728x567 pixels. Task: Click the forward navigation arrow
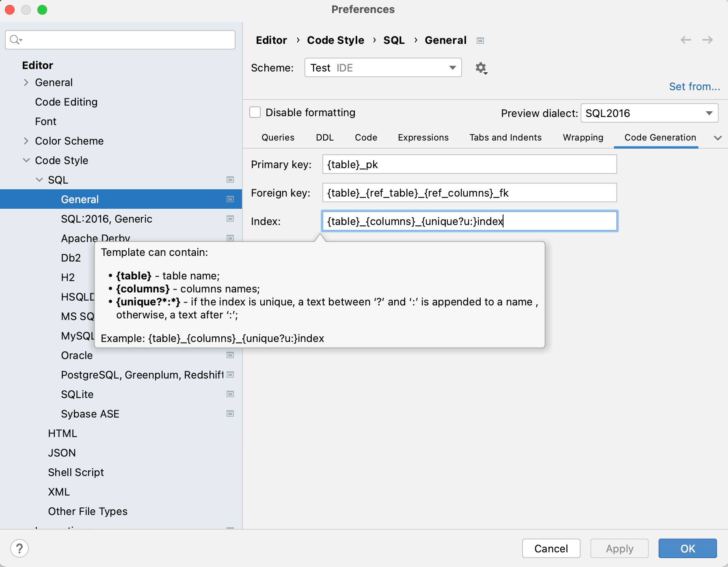click(x=708, y=40)
